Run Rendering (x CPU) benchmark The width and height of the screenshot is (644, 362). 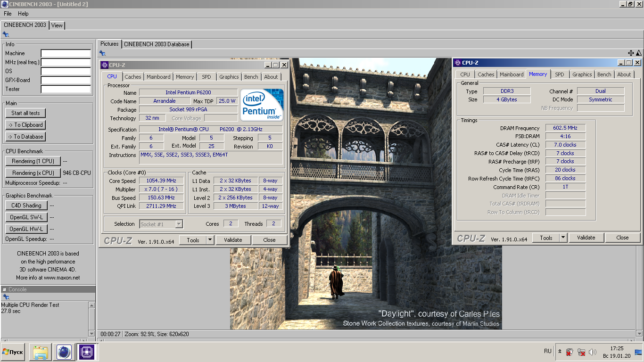click(33, 173)
